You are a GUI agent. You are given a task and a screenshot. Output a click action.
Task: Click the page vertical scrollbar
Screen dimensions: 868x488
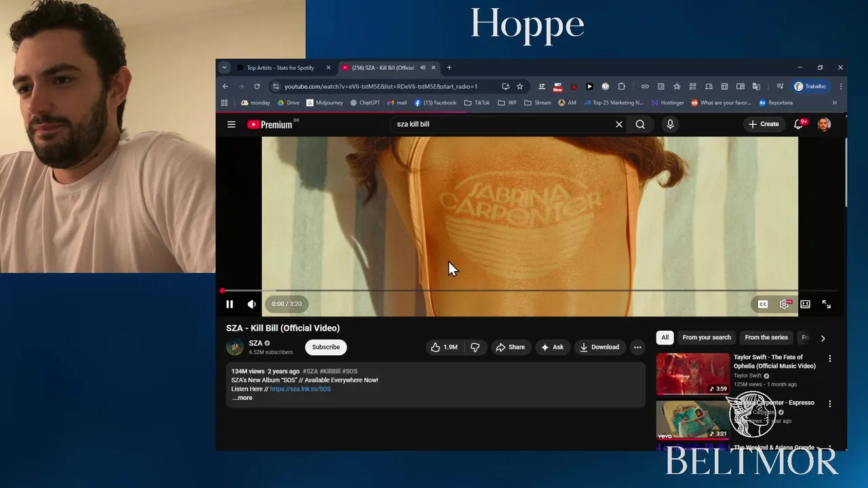tap(845, 173)
